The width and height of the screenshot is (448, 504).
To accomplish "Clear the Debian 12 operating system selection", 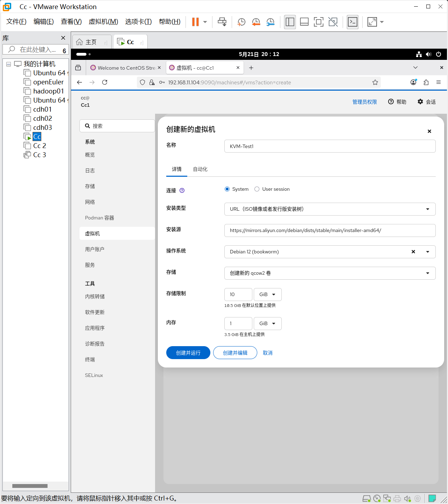I will pyautogui.click(x=413, y=252).
